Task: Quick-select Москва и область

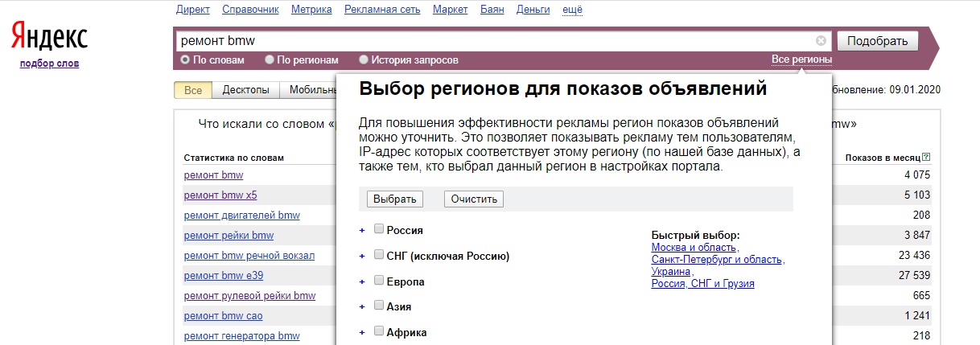Action: point(694,248)
